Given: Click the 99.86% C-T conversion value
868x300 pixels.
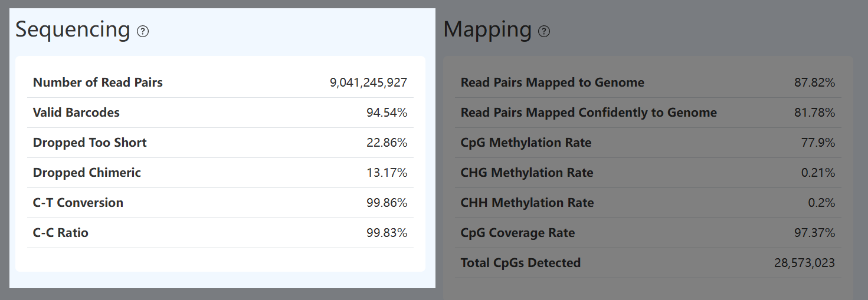Looking at the screenshot, I should click(386, 203).
